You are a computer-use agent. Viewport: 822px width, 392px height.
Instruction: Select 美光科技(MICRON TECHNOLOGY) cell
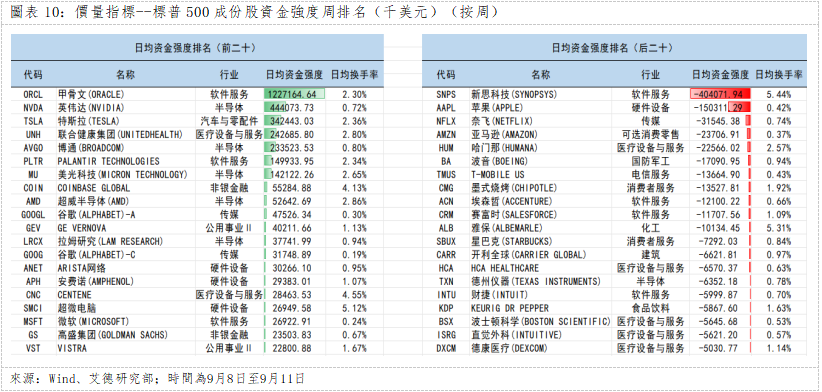pos(122,175)
